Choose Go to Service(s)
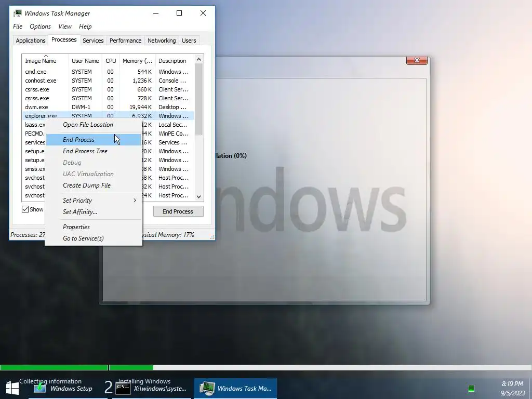 point(94,238)
